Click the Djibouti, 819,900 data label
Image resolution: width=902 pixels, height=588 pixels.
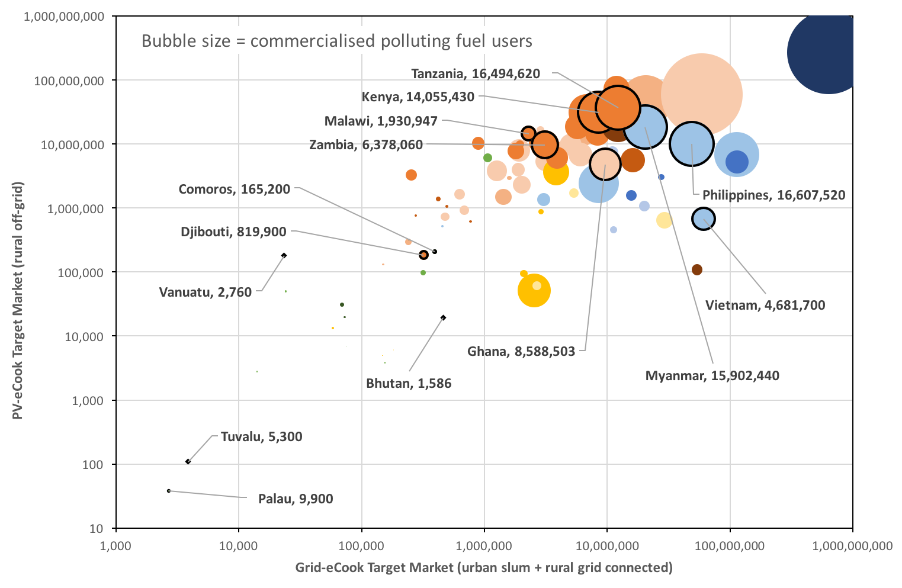coord(233,232)
